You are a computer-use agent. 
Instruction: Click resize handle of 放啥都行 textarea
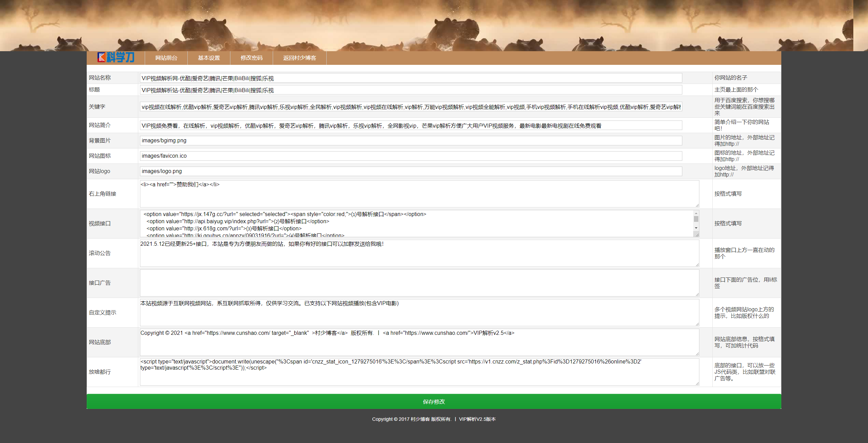click(697, 383)
